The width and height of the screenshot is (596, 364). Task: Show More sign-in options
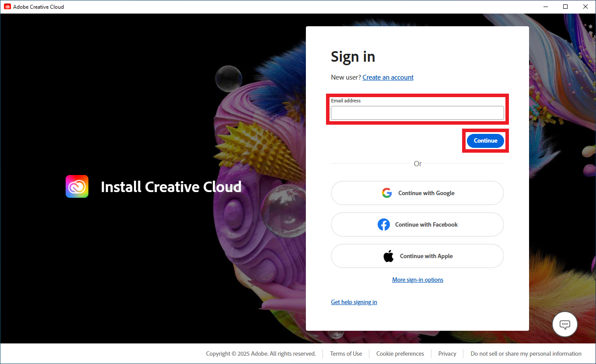[417, 280]
